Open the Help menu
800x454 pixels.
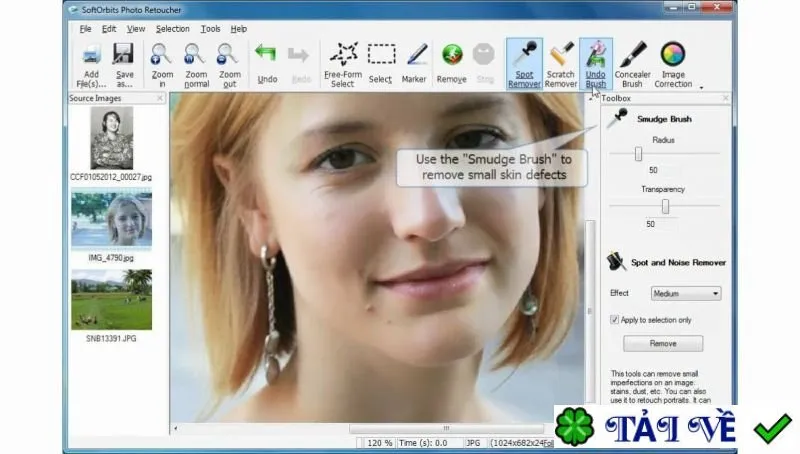pos(238,29)
